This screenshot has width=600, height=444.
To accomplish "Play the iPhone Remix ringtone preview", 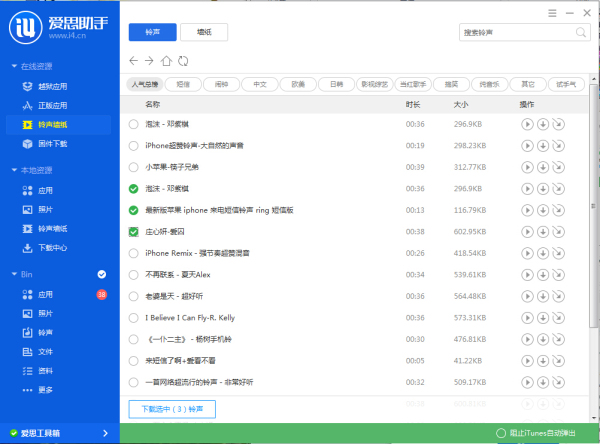I will (x=527, y=253).
